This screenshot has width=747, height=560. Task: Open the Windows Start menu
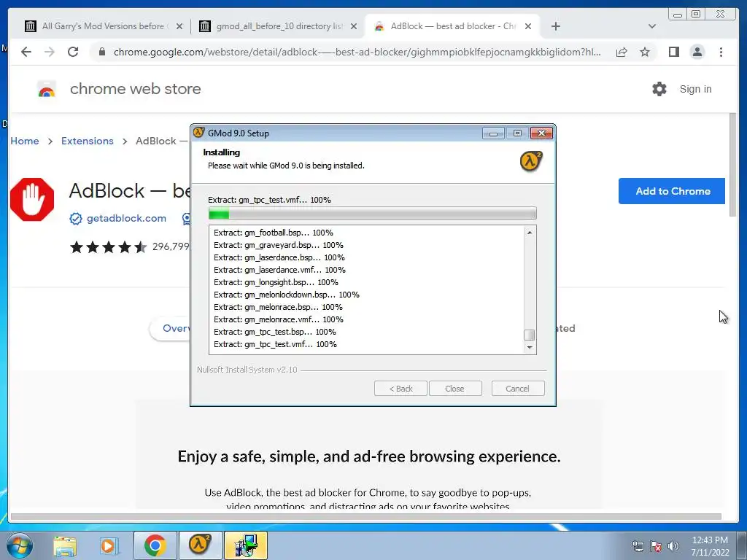[19, 545]
